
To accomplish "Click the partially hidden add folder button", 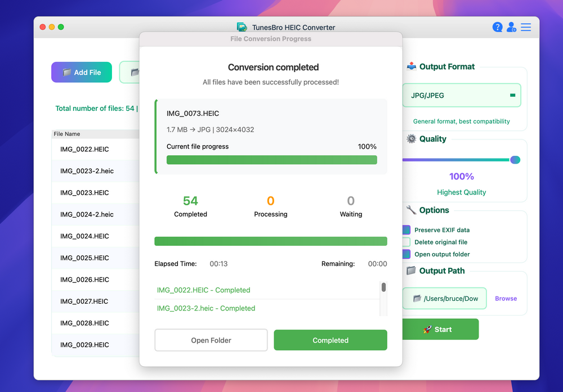I will coord(129,73).
